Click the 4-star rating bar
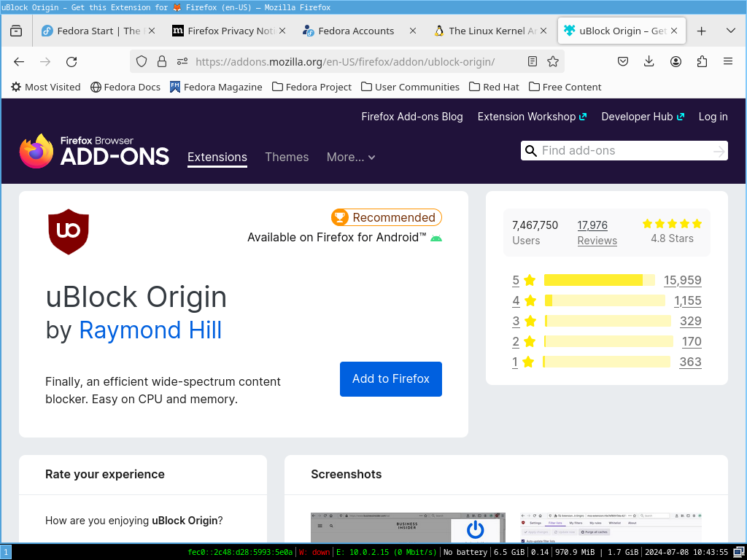 (605, 300)
